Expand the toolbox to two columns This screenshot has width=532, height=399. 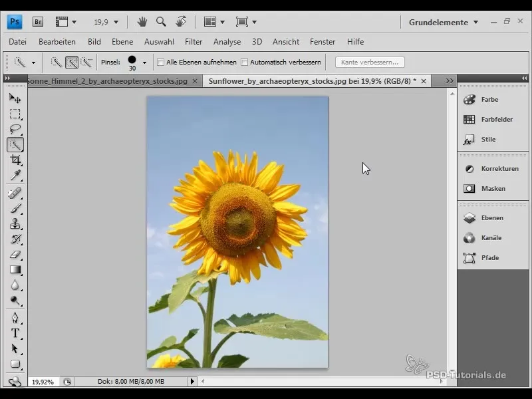coord(7,78)
